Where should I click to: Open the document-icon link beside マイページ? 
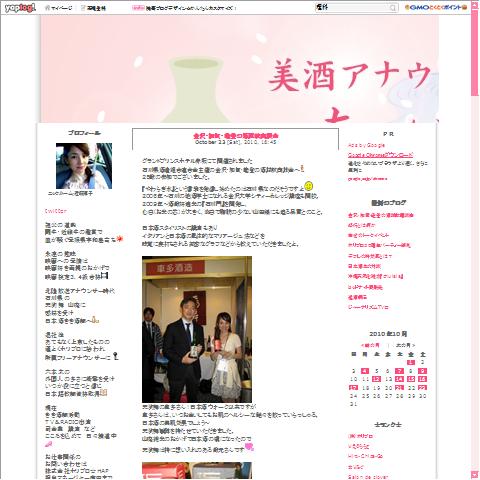tap(93, 8)
